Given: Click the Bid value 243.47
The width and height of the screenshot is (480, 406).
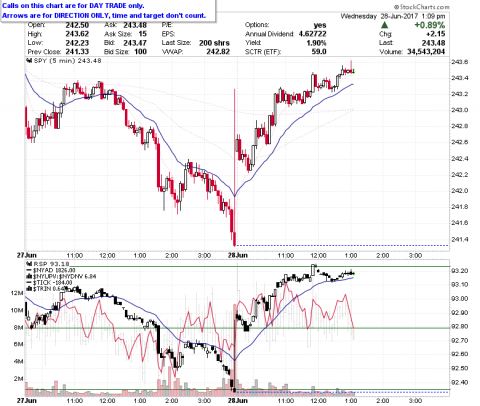Looking at the screenshot, I should pyautogui.click(x=135, y=43).
